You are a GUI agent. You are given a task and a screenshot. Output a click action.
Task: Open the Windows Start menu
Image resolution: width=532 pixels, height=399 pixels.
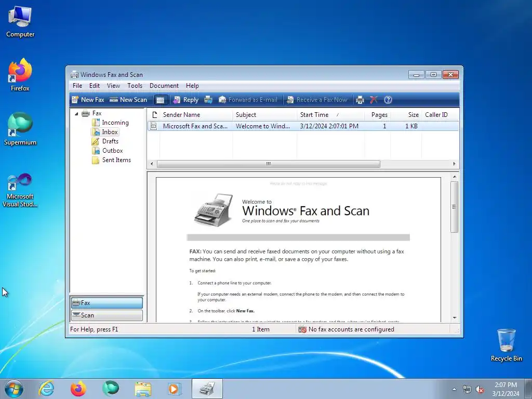(x=14, y=389)
